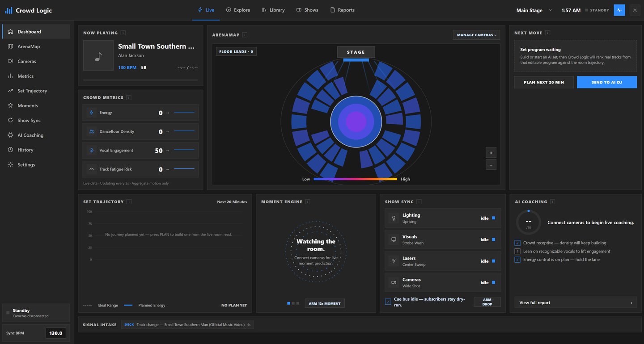Screen dimensions: 644x344
Task: Click the History clock icon
Action: point(10,150)
